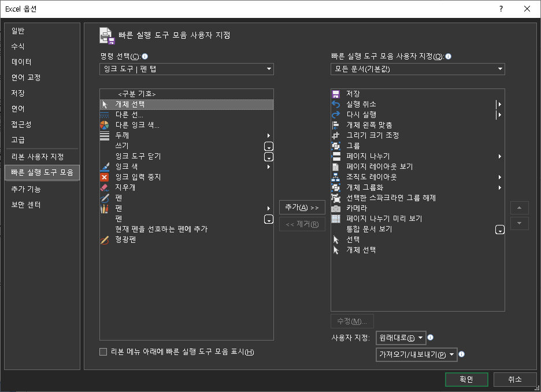Click the 개체 왼쪽 맞춤 align icon
Image resolution: width=541 pixels, height=392 pixels.
point(336,125)
